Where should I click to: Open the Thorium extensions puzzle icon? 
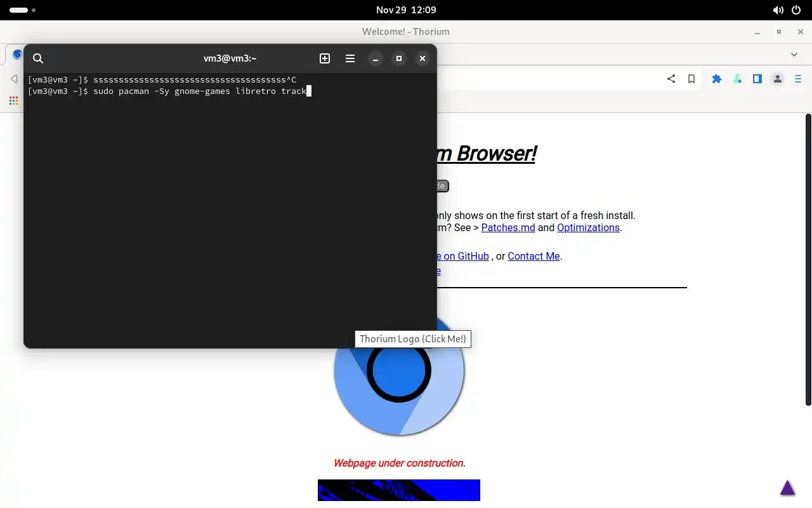tap(717, 79)
